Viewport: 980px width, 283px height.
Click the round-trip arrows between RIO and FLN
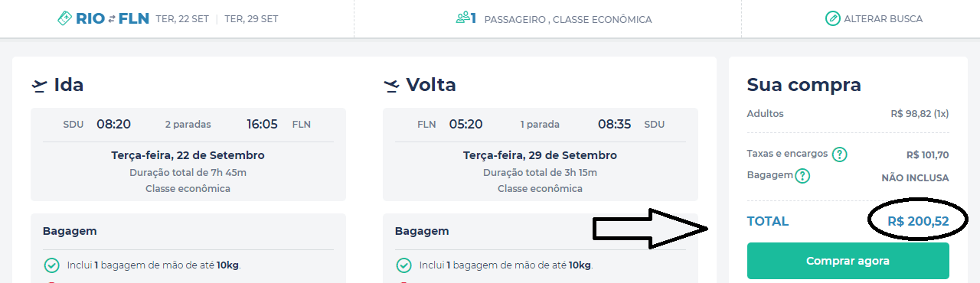coord(111,18)
